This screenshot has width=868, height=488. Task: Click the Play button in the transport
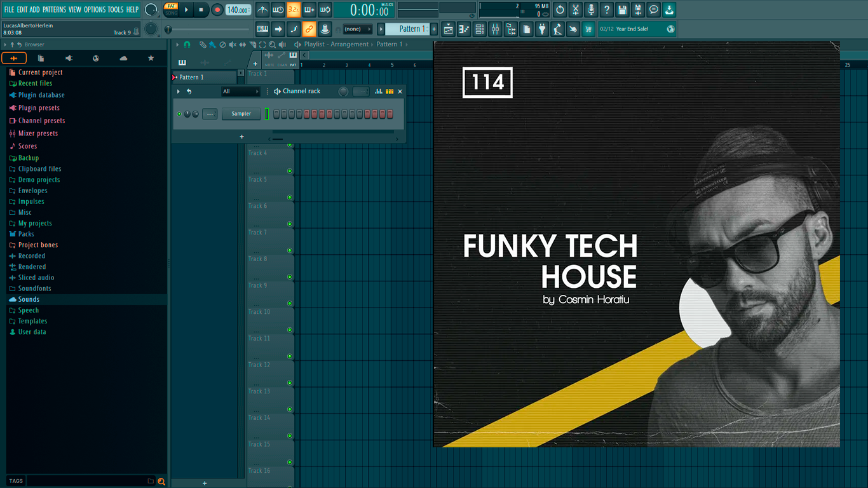(186, 10)
